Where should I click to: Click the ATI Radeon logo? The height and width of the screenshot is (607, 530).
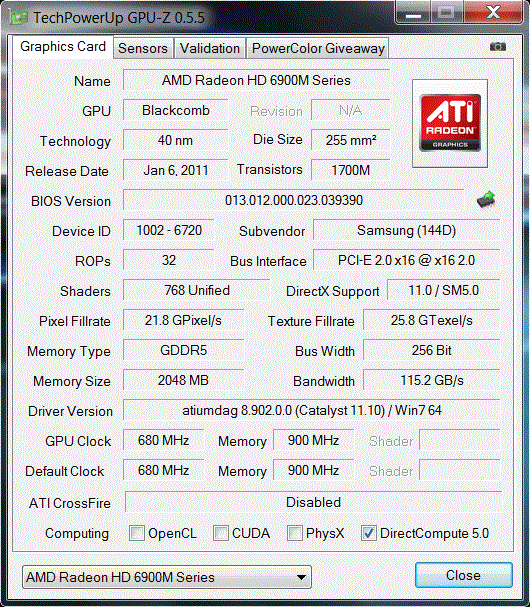450,123
